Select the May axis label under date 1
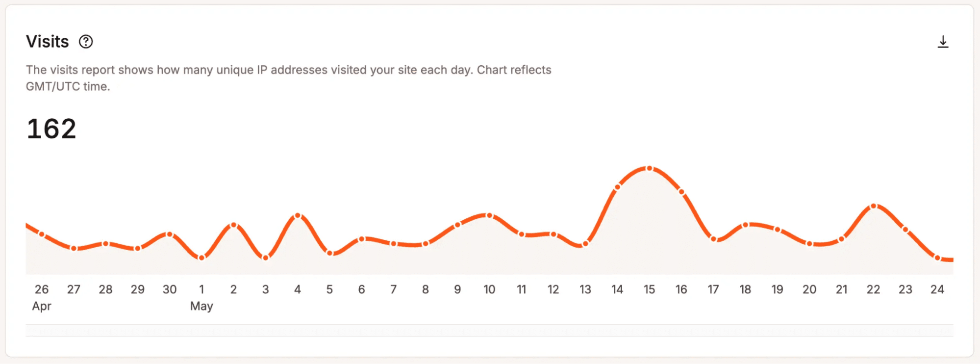Viewport: 980px width, 364px height. 201,306
